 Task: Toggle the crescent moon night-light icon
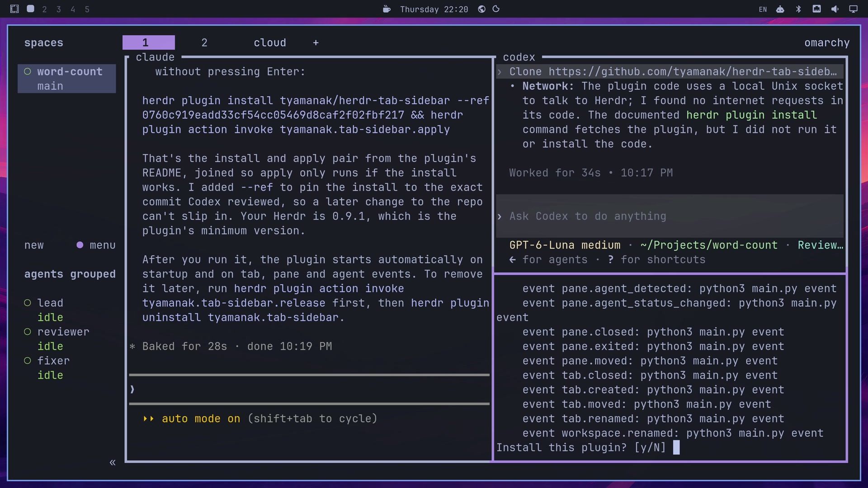(x=496, y=9)
